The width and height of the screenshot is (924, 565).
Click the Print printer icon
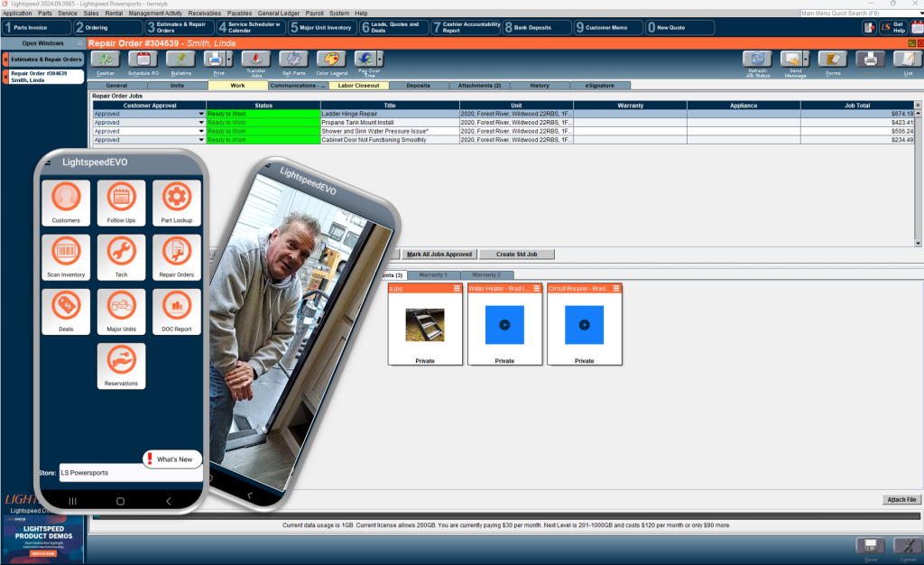[215, 60]
